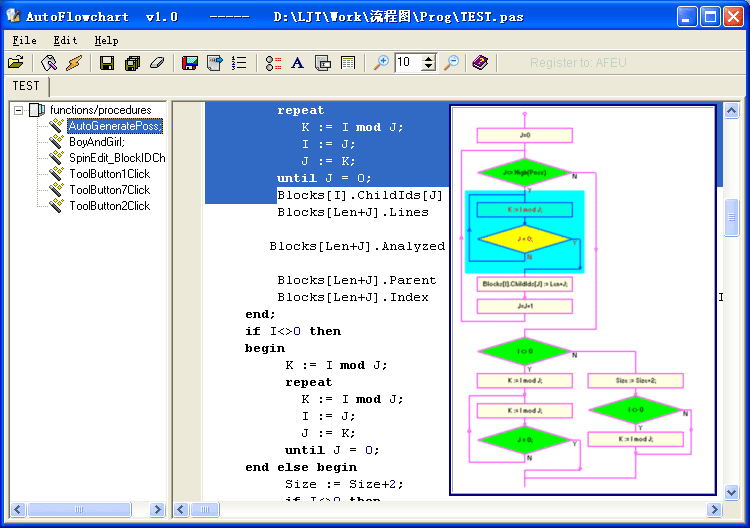Open the Edit menu
Viewport: 750px width, 528px height.
(x=65, y=41)
